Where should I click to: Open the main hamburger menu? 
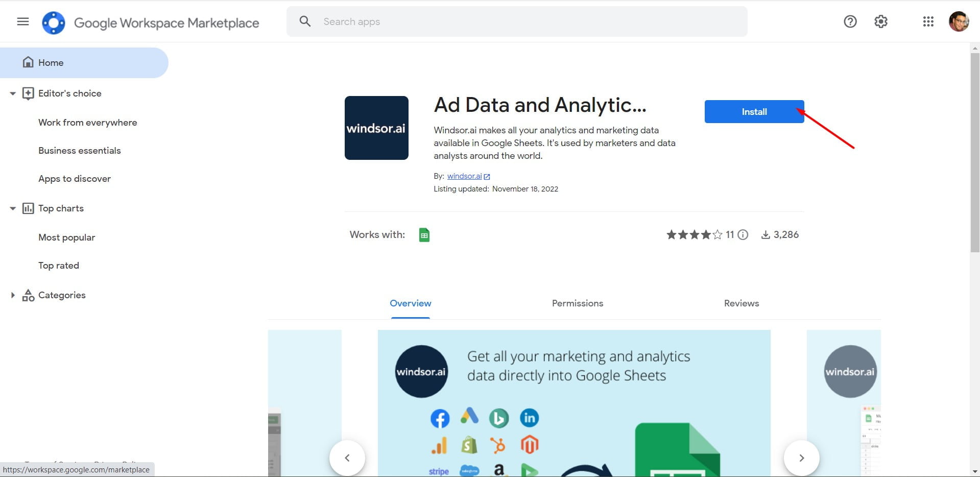coord(23,21)
